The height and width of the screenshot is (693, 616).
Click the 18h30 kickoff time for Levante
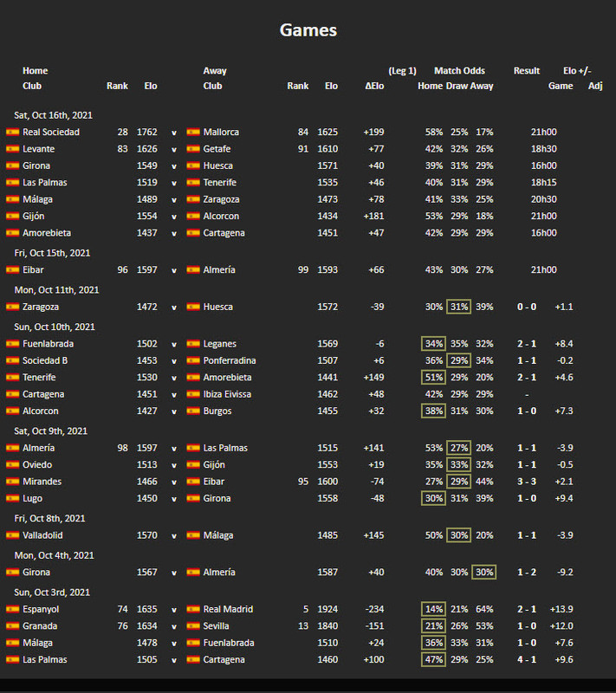click(543, 149)
